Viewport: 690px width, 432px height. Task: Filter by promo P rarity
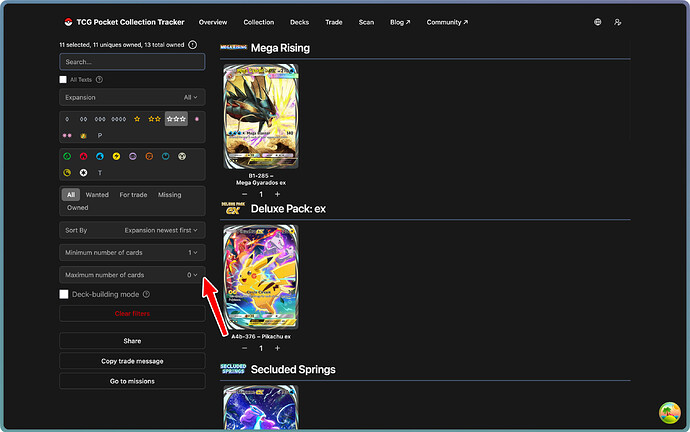tap(100, 135)
